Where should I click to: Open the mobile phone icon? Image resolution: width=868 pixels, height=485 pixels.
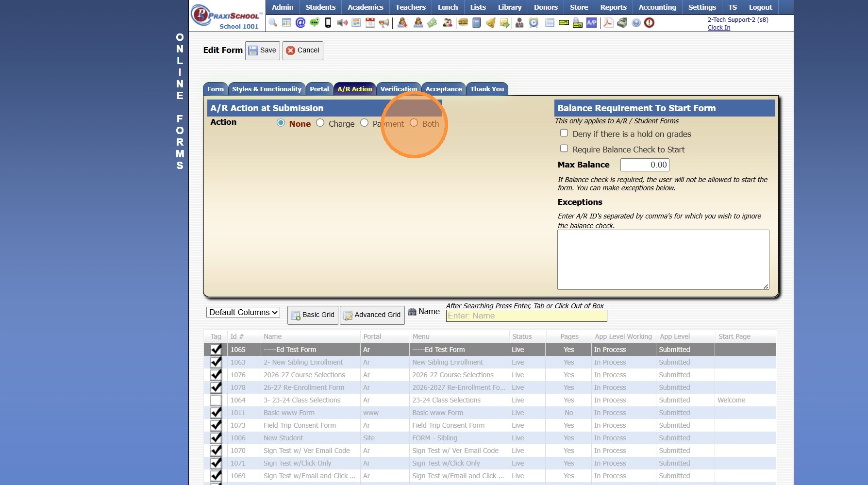[x=328, y=23]
